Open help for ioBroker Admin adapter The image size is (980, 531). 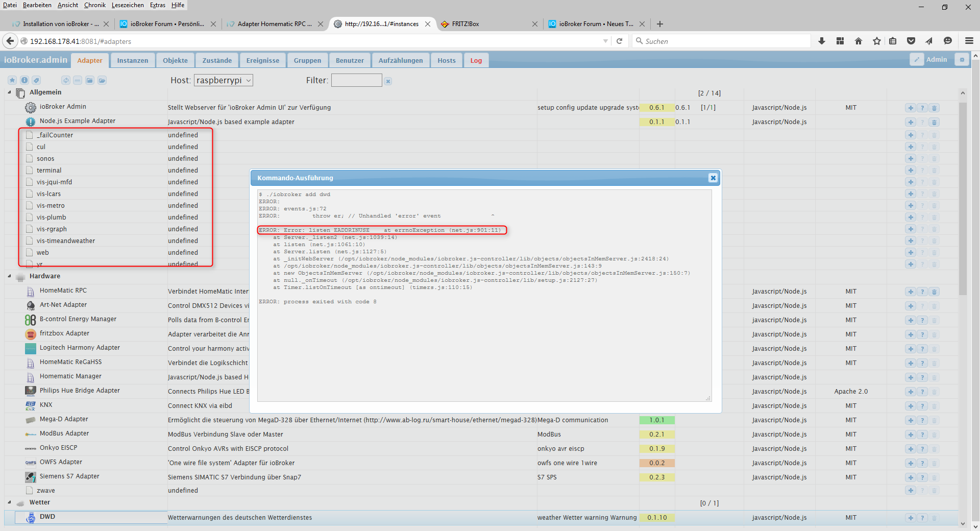pyautogui.click(x=922, y=108)
